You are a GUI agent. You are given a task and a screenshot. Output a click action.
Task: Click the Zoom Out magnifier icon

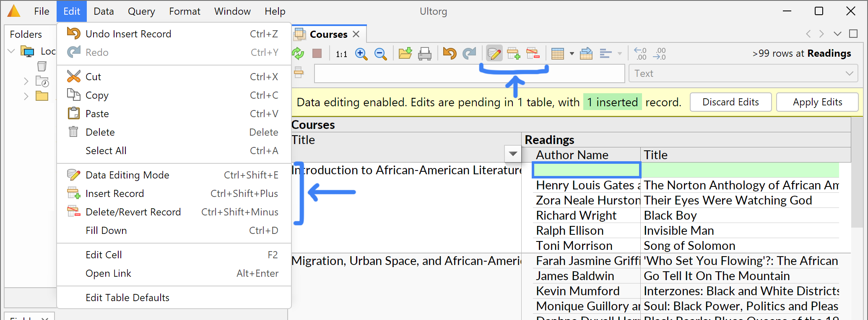pos(380,53)
